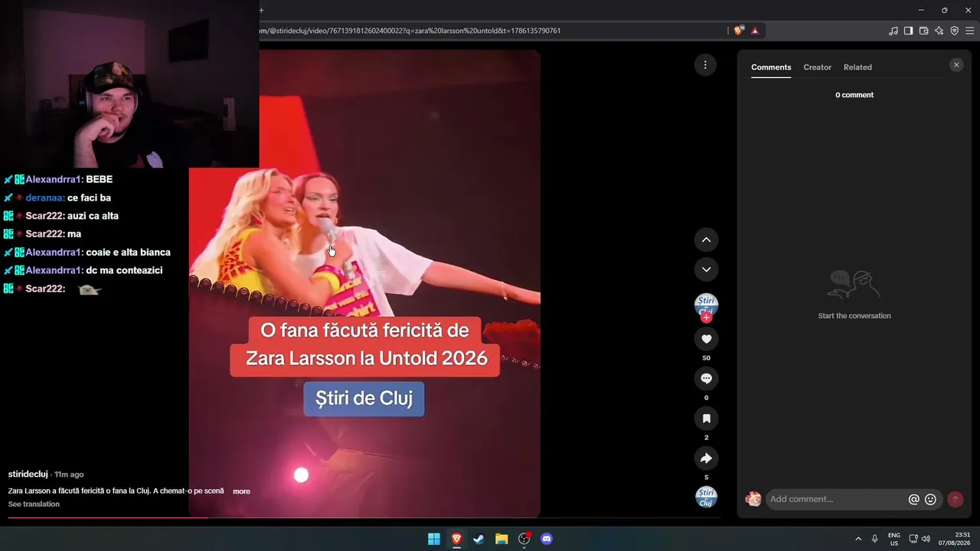Open OBS Studio from the taskbar
This screenshot has height=551, width=980.
pyautogui.click(x=524, y=539)
